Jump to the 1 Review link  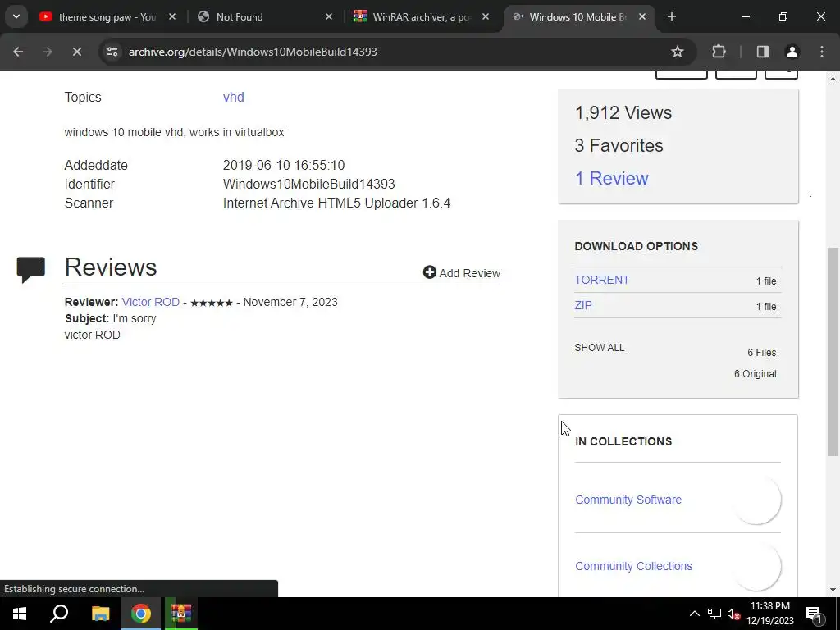tap(611, 178)
